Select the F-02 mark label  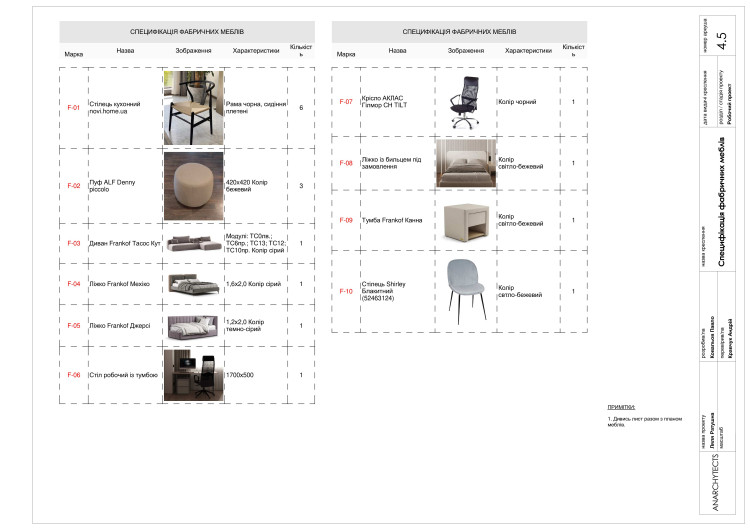tap(73, 186)
